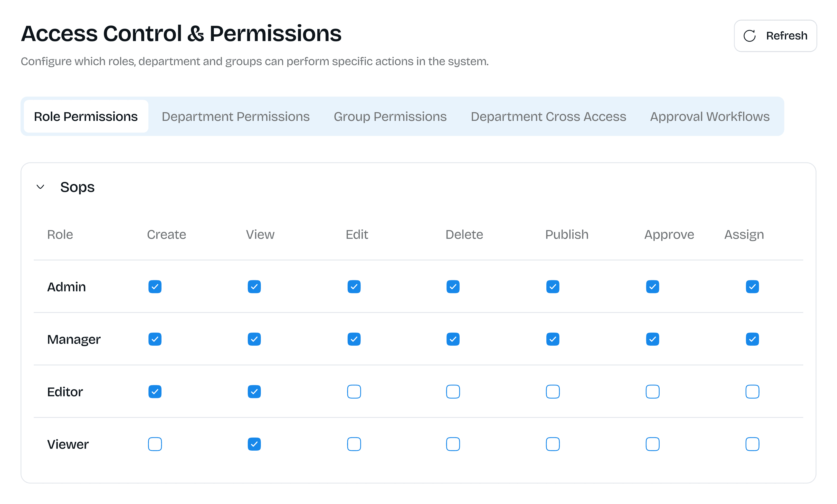
Task: Toggle Editor Delete permission checkbox
Action: [453, 392]
